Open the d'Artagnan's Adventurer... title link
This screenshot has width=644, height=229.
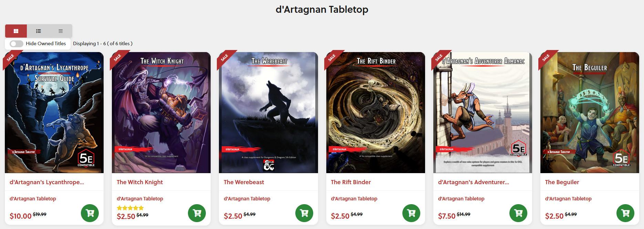point(473,182)
